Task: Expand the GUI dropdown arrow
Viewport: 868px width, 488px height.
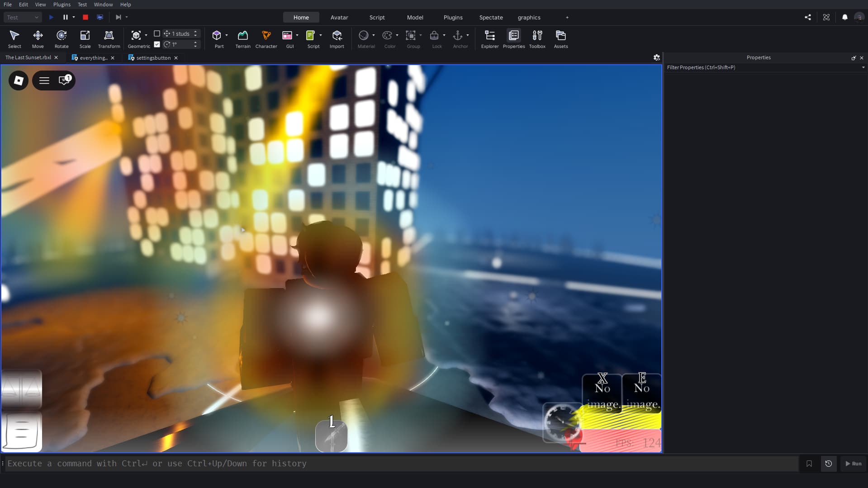Action: pyautogui.click(x=297, y=35)
